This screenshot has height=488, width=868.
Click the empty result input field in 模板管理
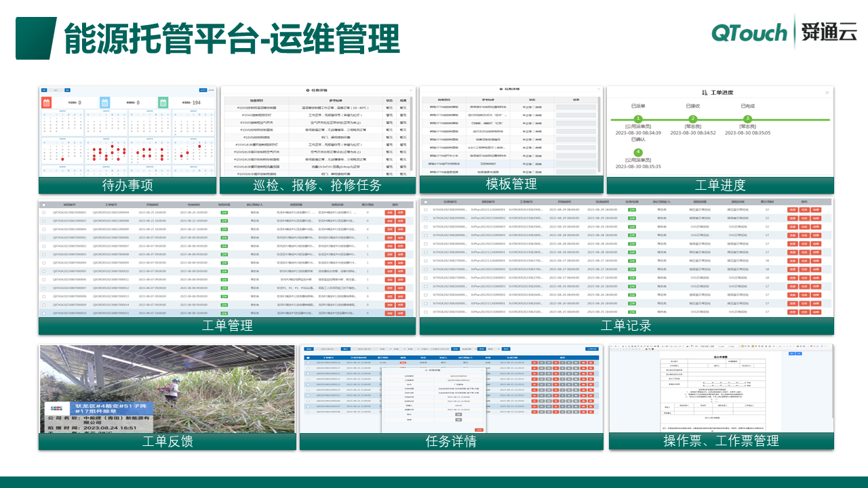(577, 107)
